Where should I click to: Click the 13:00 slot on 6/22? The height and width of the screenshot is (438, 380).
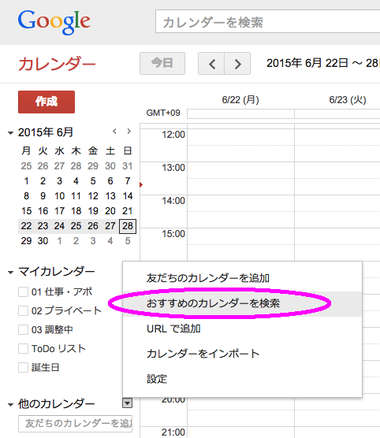241,178
